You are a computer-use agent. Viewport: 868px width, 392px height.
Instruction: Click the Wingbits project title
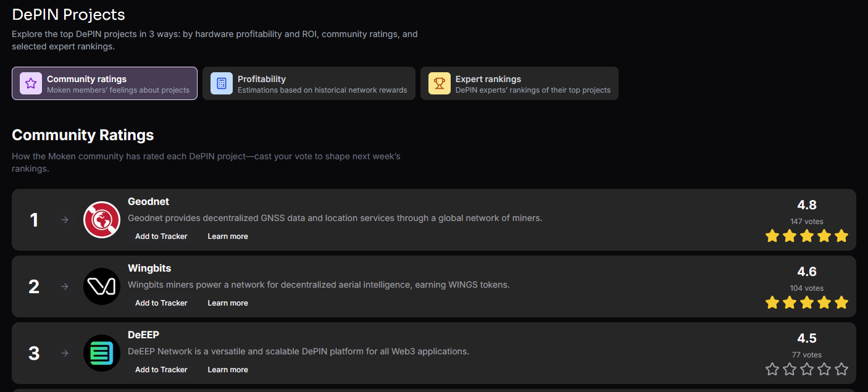point(149,269)
